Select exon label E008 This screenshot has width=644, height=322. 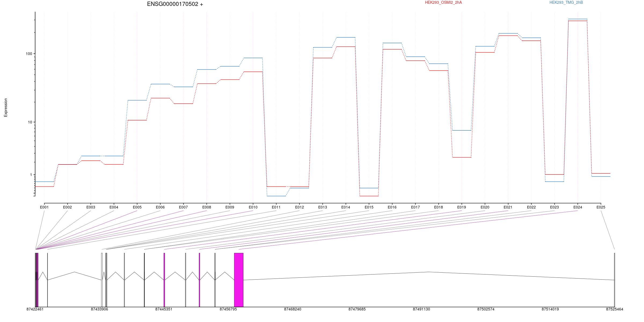coord(207,207)
